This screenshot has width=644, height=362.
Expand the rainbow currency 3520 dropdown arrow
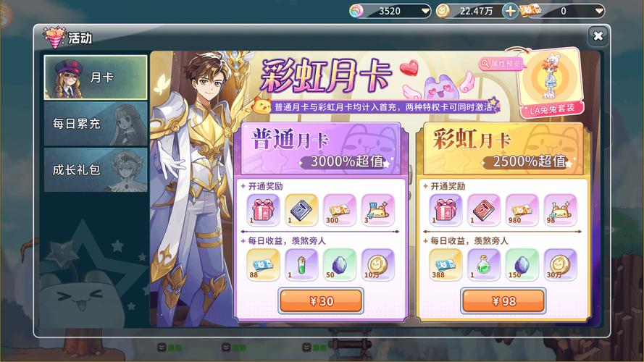(425, 11)
